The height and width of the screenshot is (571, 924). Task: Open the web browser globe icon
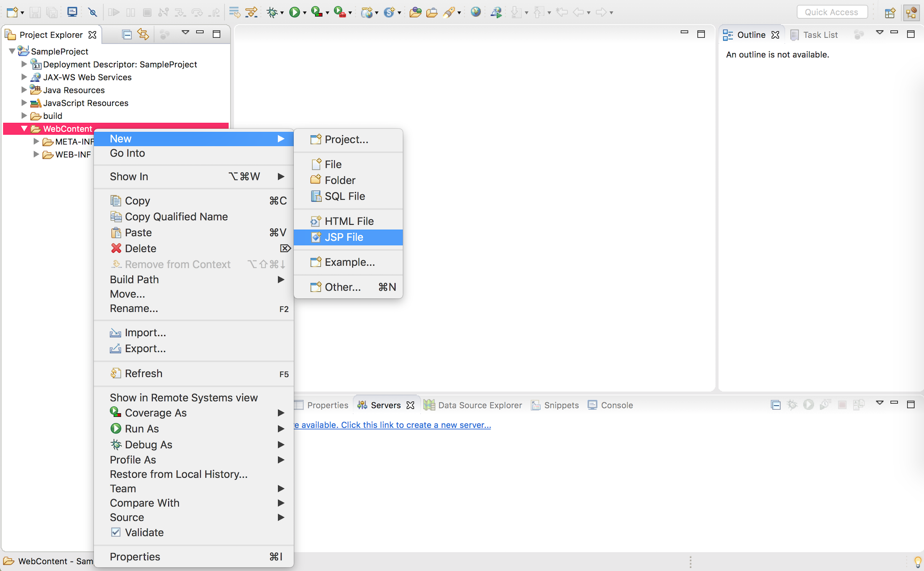click(x=475, y=12)
